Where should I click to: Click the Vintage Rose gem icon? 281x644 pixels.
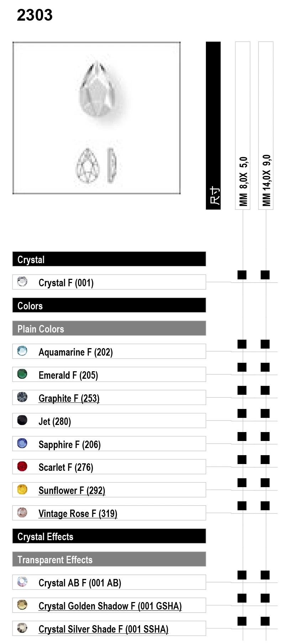point(22,512)
